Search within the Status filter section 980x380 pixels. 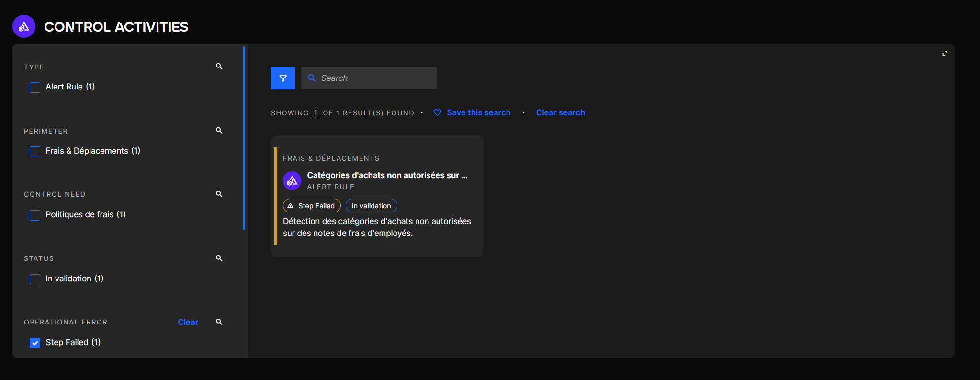219,258
